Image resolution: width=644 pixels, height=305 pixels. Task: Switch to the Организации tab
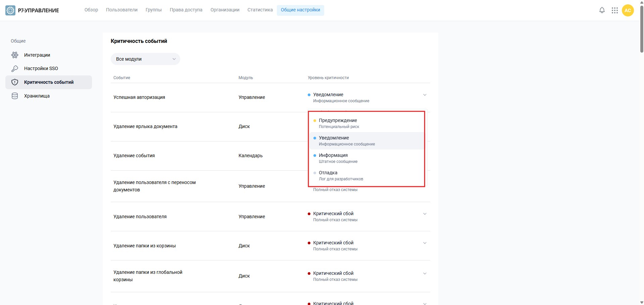click(x=225, y=10)
